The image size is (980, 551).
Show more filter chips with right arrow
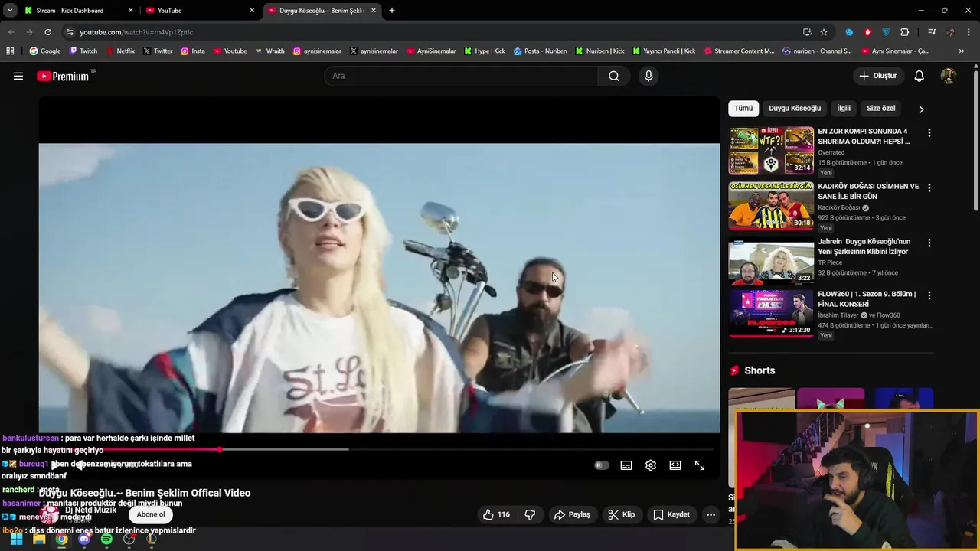921,109
